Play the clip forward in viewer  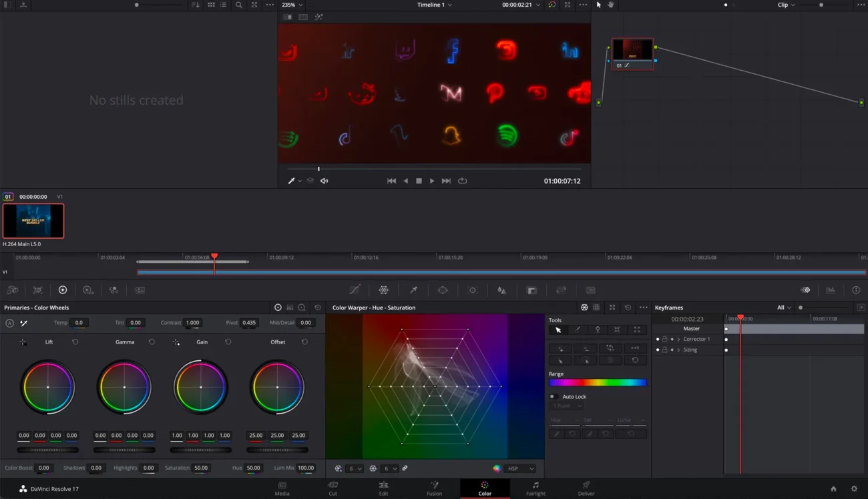432,181
